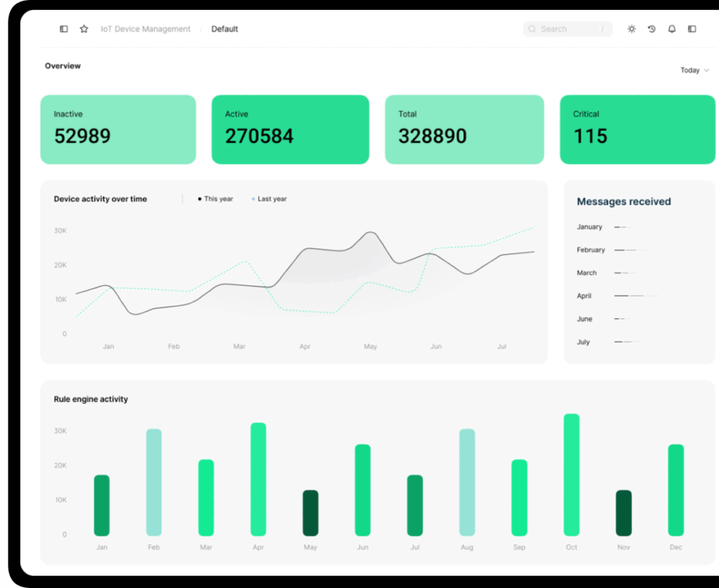Click the Apr label on Device activity axis

(x=305, y=346)
